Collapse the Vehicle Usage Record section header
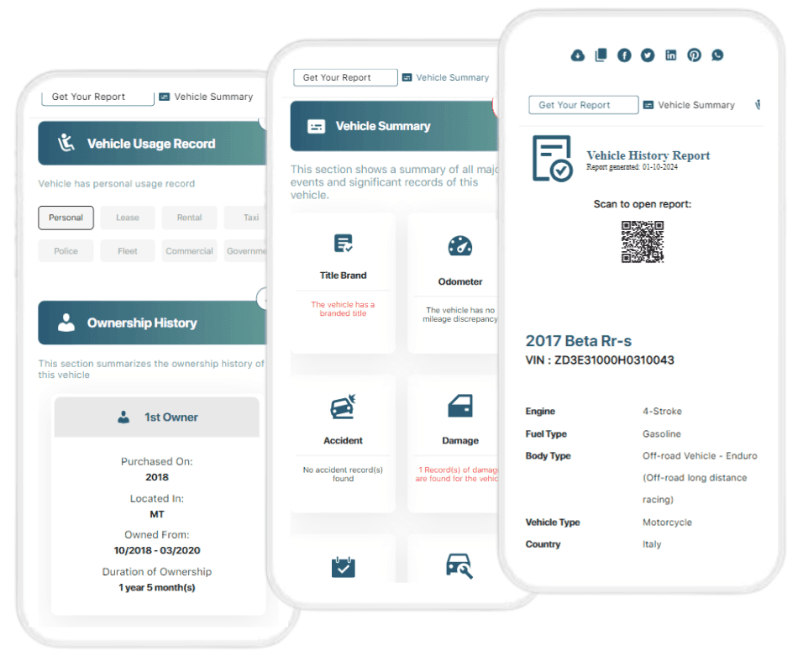Viewport: 798px width, 672px height. [x=151, y=144]
